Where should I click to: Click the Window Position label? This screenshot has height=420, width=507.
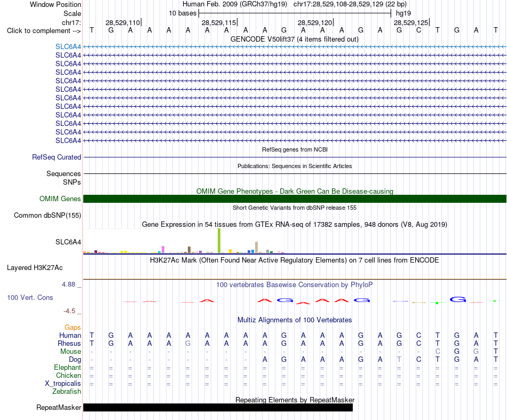pos(56,4)
